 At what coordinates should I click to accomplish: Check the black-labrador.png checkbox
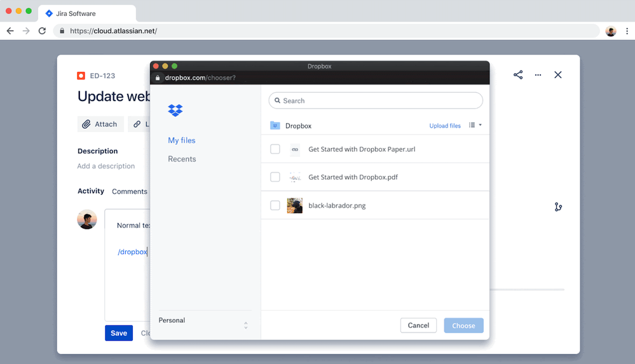[275, 205]
